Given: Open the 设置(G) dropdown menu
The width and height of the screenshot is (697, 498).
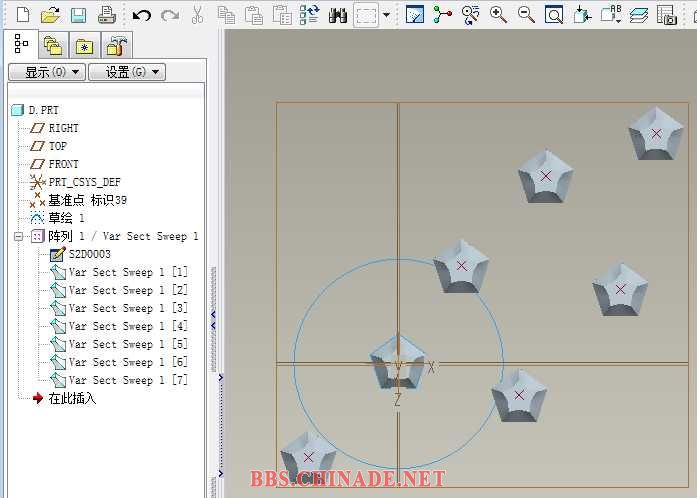Looking at the screenshot, I should point(127,72).
